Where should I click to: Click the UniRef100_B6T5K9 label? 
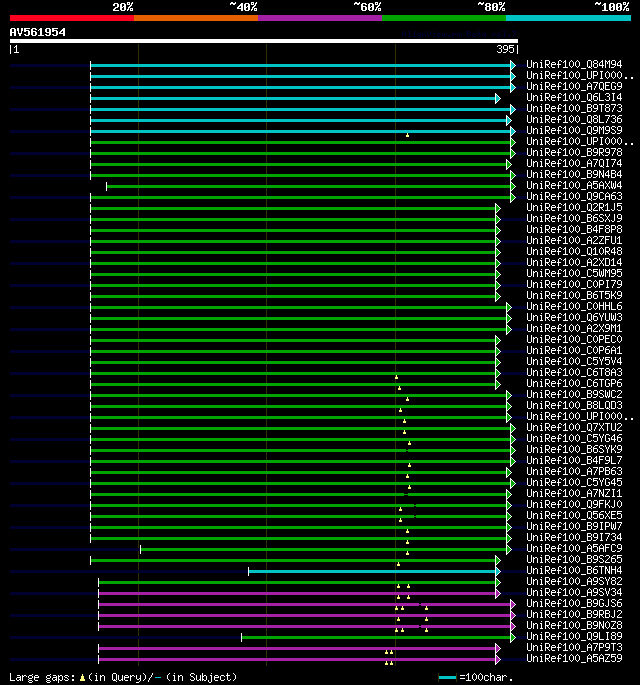pyautogui.click(x=574, y=295)
